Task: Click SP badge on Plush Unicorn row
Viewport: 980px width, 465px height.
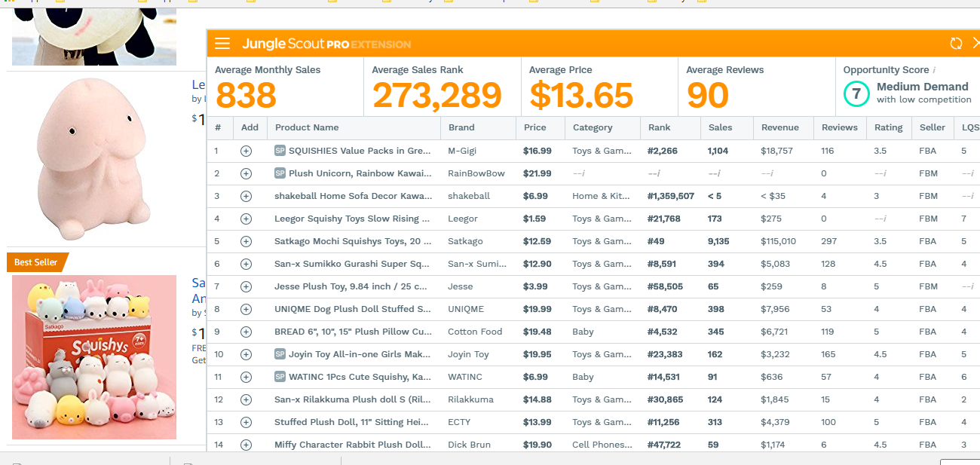Action: tap(280, 173)
